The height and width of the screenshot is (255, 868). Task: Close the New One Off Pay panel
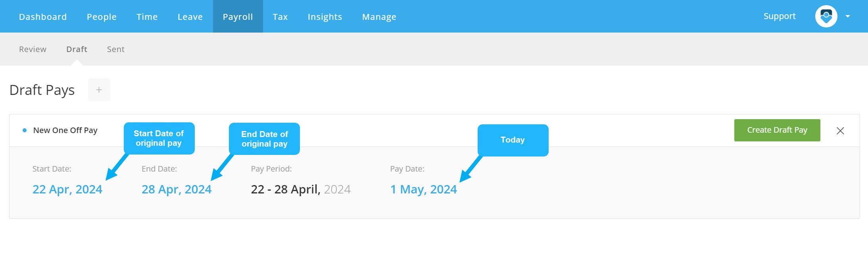(x=840, y=131)
